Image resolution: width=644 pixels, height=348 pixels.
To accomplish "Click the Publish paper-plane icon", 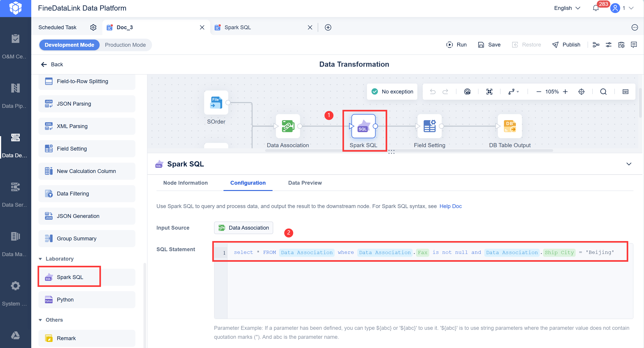I will 555,45.
